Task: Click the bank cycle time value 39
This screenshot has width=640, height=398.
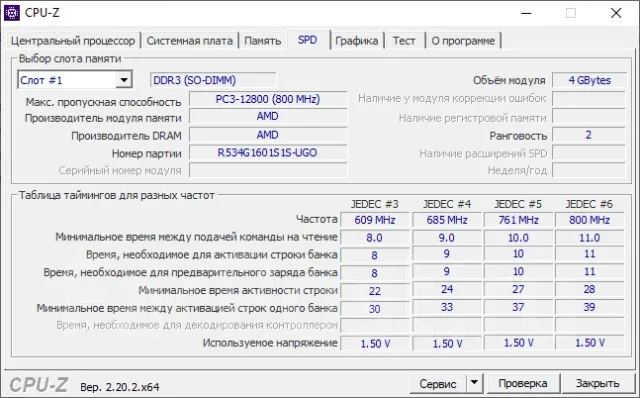Action: click(589, 307)
